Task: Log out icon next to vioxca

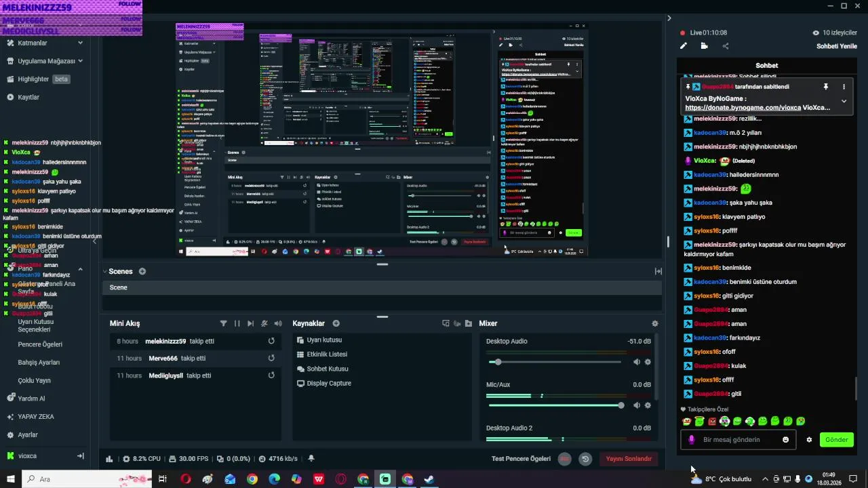Action: coord(80,455)
